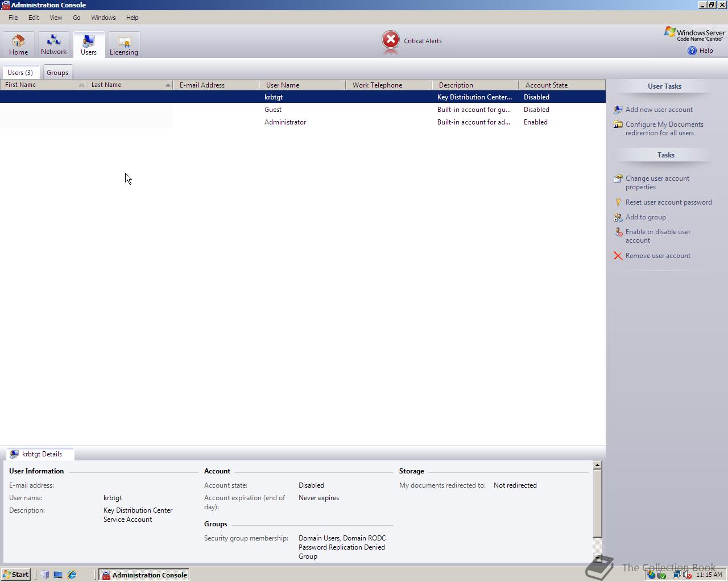Open the Network section icon
The height and width of the screenshot is (582, 728).
(53, 40)
